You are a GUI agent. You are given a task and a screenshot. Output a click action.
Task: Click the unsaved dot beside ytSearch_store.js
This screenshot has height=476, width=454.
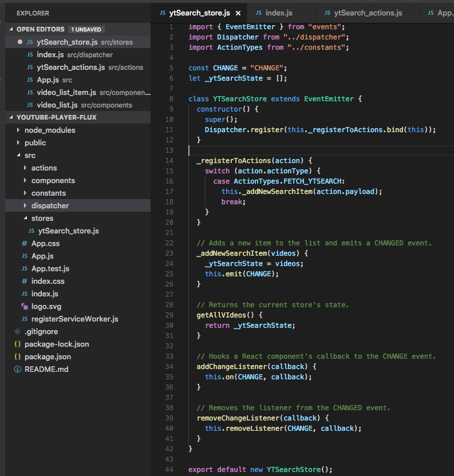coord(20,42)
